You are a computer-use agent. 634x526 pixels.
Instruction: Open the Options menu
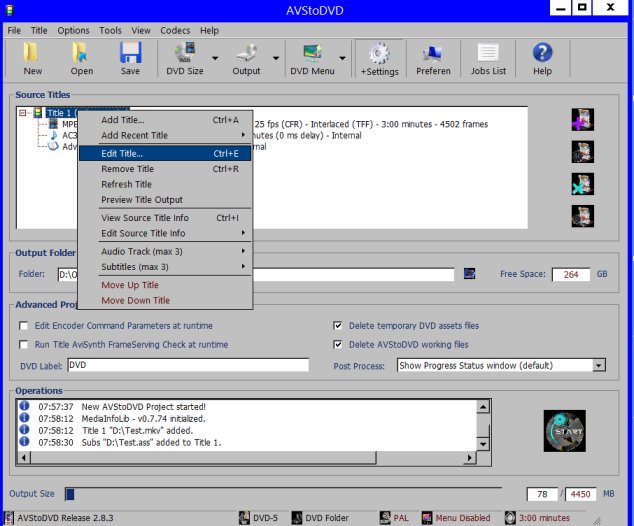click(x=73, y=31)
